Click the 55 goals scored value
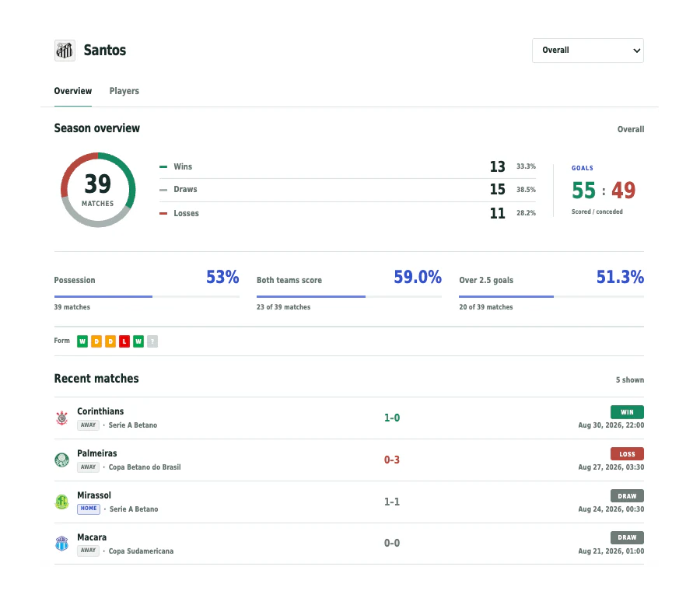Screen dimensions: 700x591 [583, 191]
